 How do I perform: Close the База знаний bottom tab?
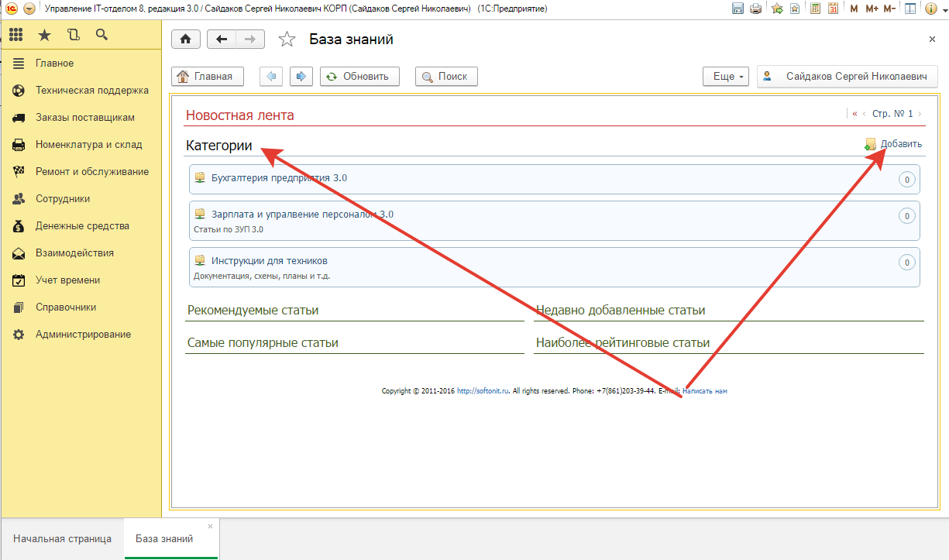pyautogui.click(x=210, y=526)
